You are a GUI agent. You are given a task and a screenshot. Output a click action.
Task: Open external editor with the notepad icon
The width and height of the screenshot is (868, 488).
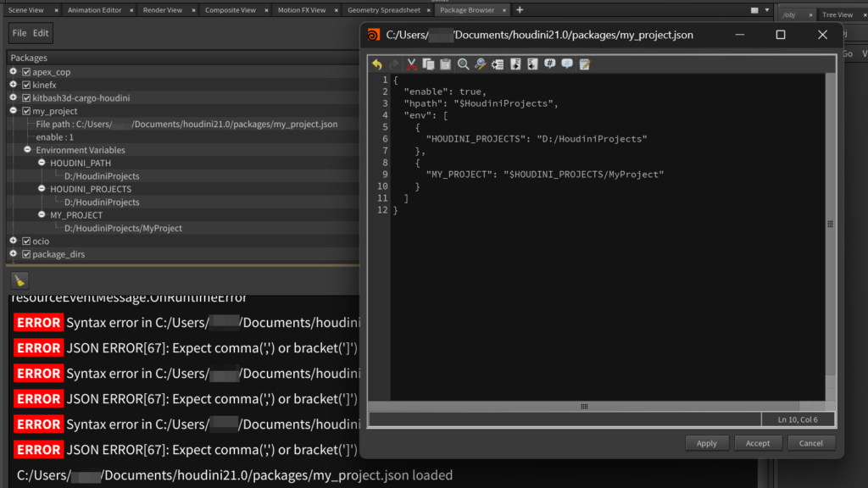point(584,64)
